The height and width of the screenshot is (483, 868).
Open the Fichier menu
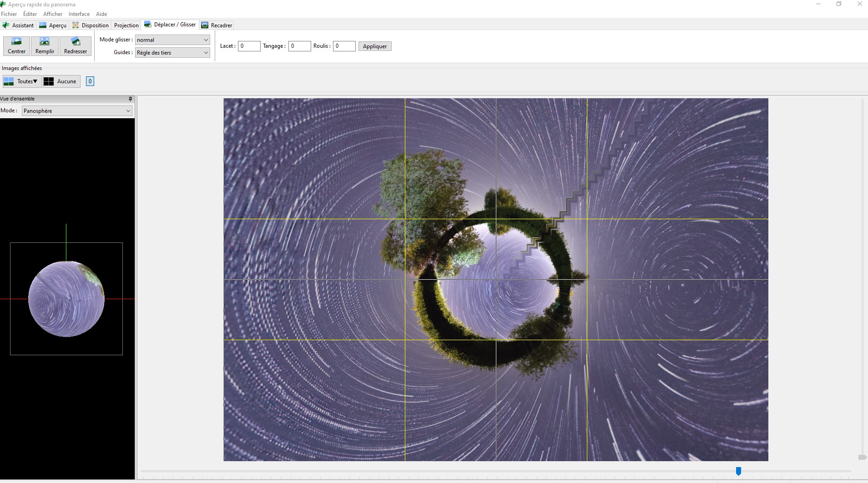click(9, 14)
